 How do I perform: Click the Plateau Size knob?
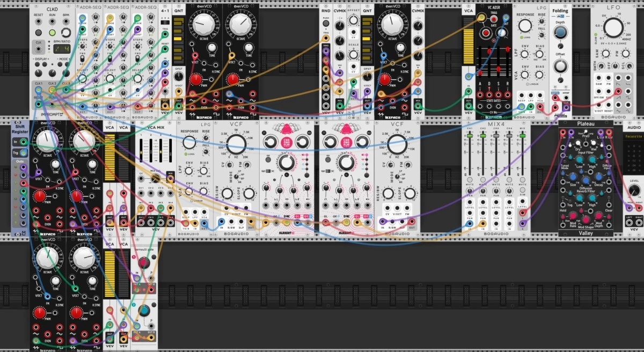point(573,176)
